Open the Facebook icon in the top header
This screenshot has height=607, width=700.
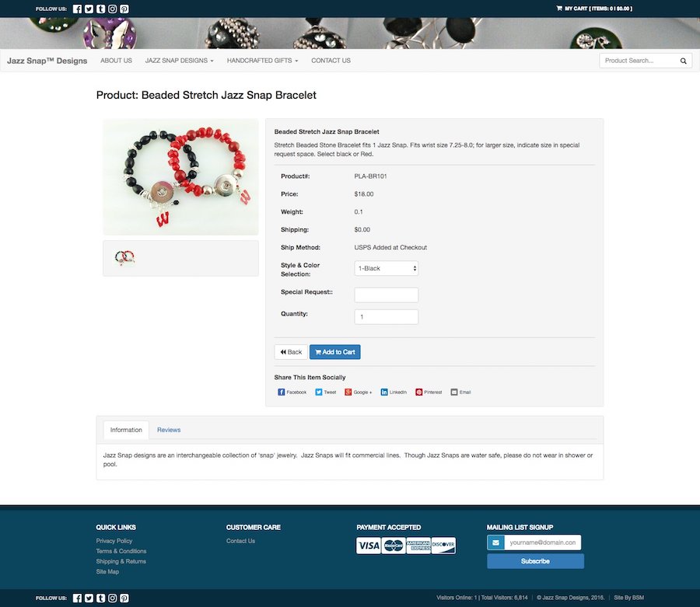(x=77, y=9)
